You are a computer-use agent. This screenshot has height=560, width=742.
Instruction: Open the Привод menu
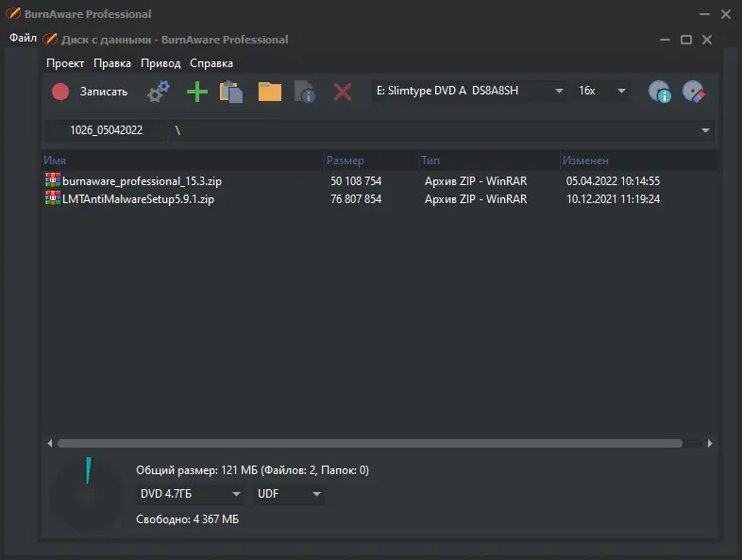[160, 63]
